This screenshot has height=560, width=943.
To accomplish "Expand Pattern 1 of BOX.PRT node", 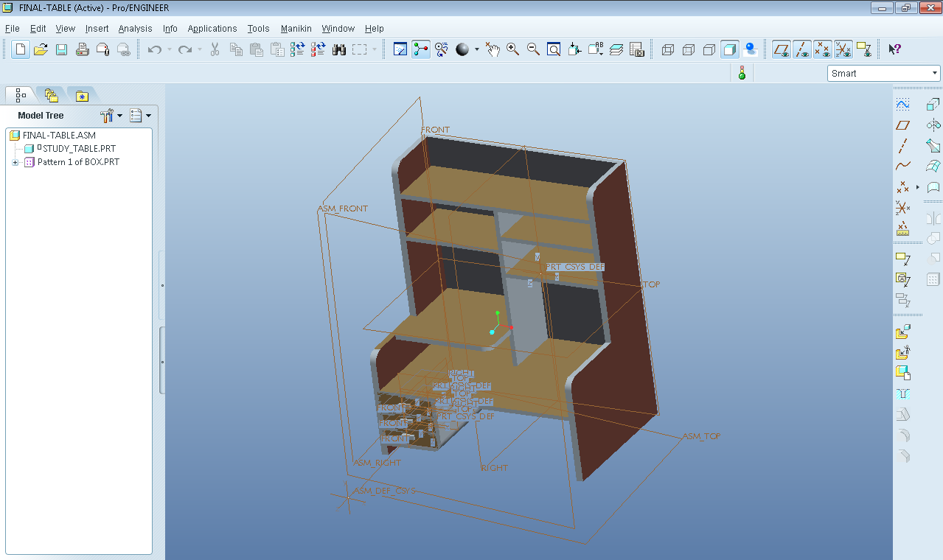I will (15, 162).
